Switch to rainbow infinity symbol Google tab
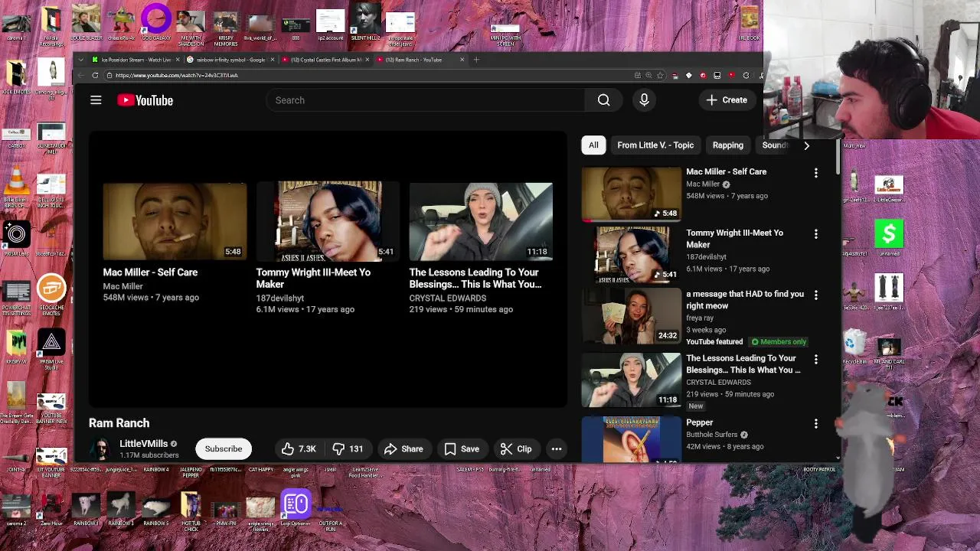 [x=230, y=60]
